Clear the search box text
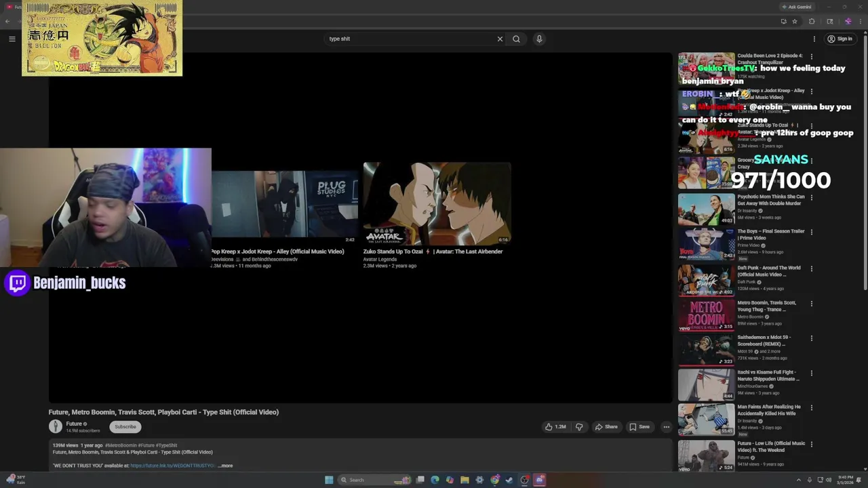This screenshot has width=868, height=488. 500,39
